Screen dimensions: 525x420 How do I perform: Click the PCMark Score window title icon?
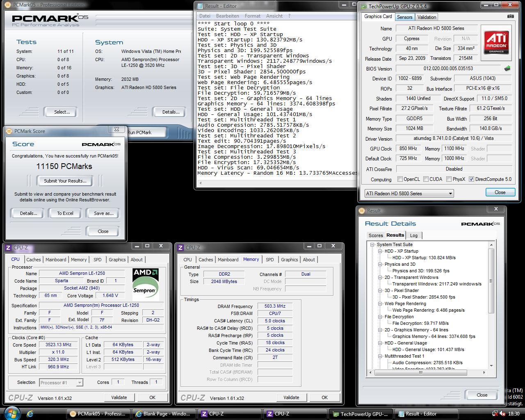click(x=9, y=131)
